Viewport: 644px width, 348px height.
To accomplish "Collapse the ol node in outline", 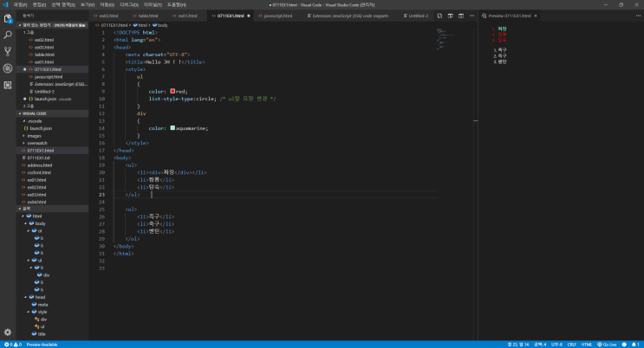I will [29, 230].
